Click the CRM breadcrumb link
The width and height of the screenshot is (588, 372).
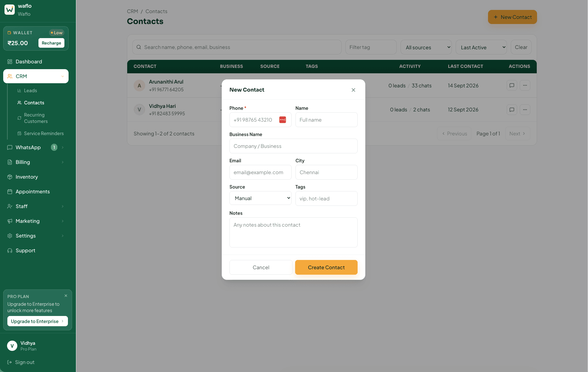132,11
